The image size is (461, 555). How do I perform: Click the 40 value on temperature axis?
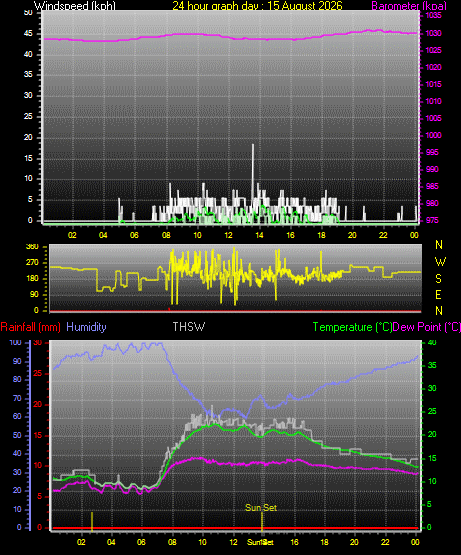click(432, 343)
